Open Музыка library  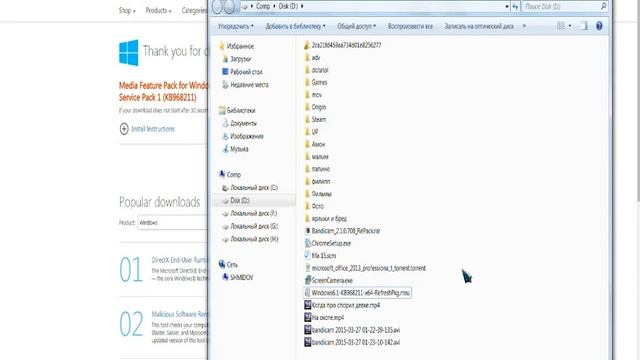[239, 149]
